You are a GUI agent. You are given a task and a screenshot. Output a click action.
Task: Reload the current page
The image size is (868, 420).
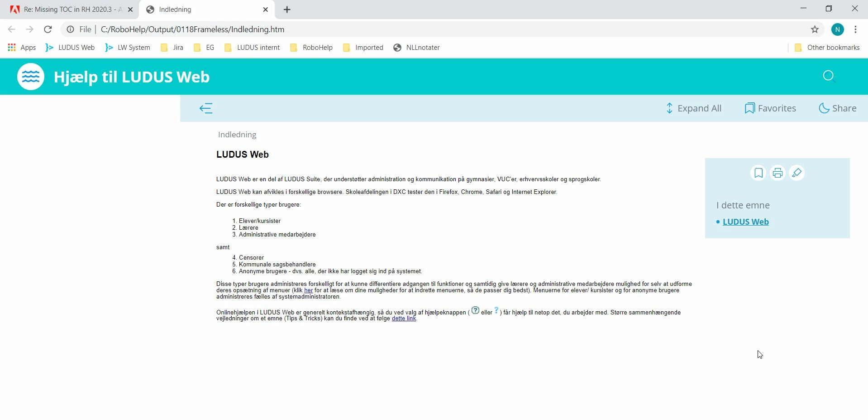coord(48,29)
